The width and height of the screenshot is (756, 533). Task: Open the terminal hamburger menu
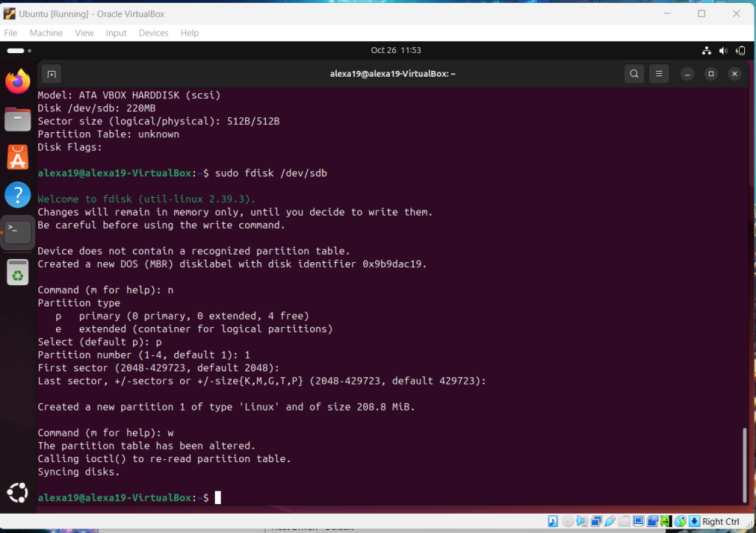coord(659,74)
